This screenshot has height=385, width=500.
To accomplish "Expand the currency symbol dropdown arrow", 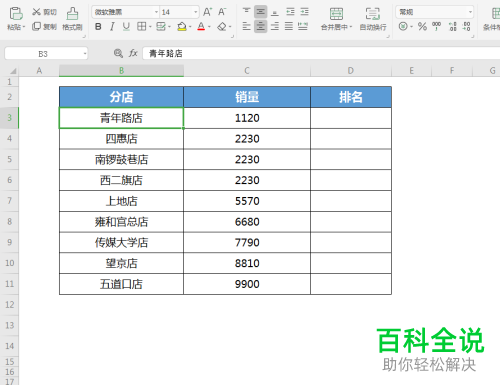I will coord(411,27).
